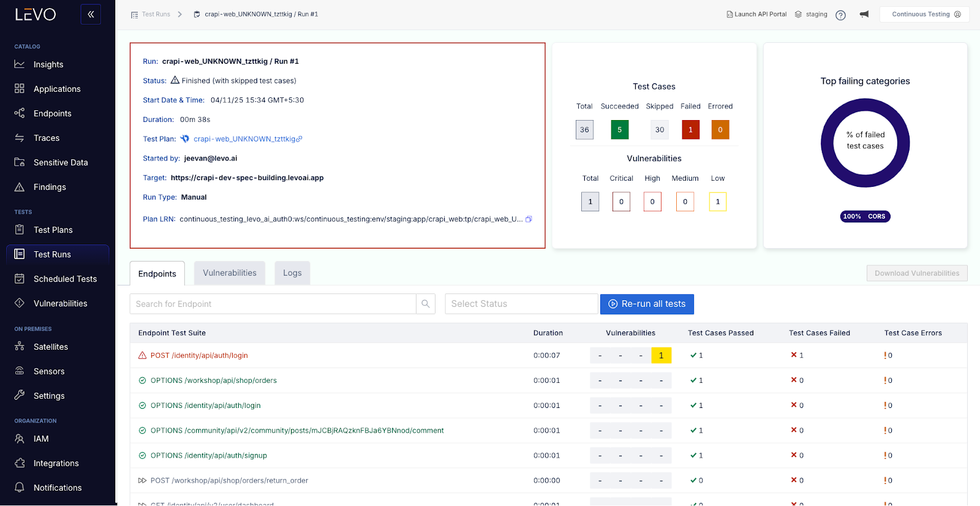Open the Select Status dropdown
This screenshot has width=980, height=506.
521,304
